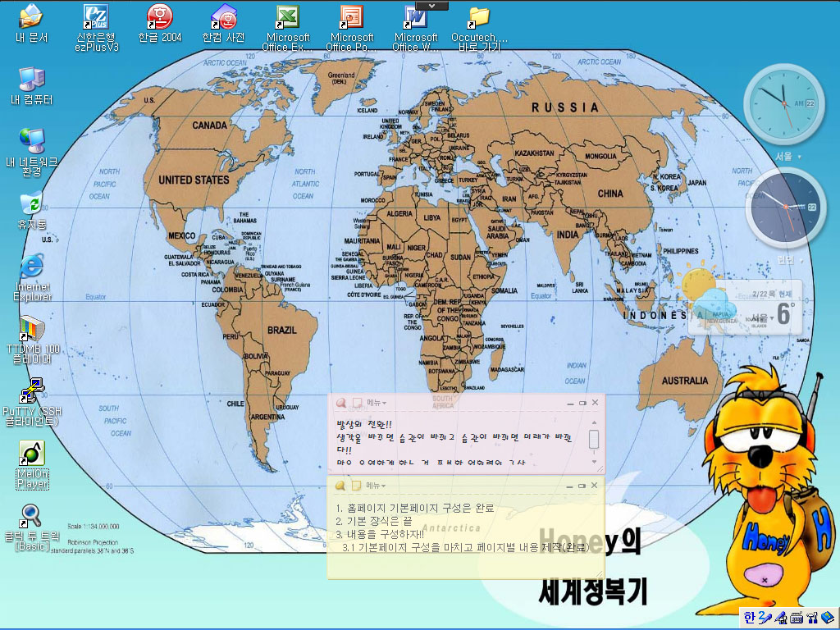840x630 pixels.
Task: Click text '발상의 전환!!' in pink memo
Action: coord(363,424)
